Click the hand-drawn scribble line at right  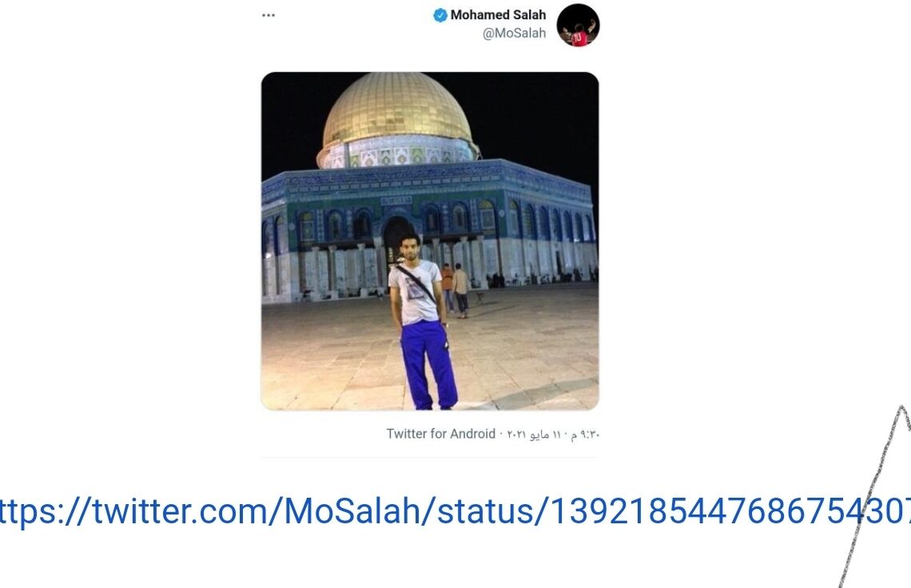(876, 495)
